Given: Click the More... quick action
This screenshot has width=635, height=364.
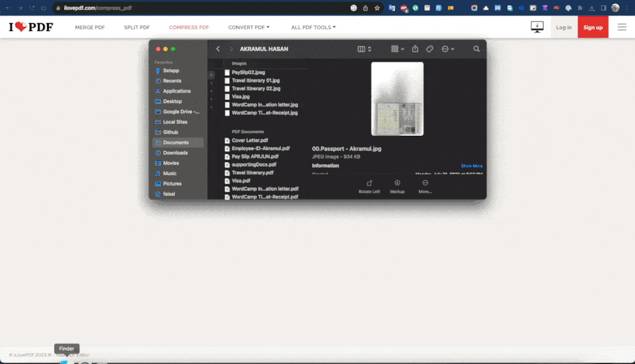Looking at the screenshot, I should [x=425, y=186].
